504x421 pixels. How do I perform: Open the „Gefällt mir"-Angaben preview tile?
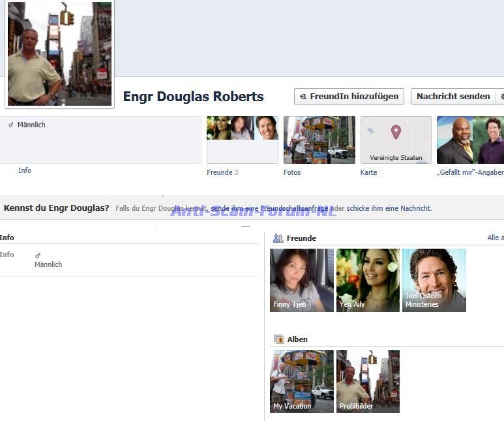pos(469,140)
